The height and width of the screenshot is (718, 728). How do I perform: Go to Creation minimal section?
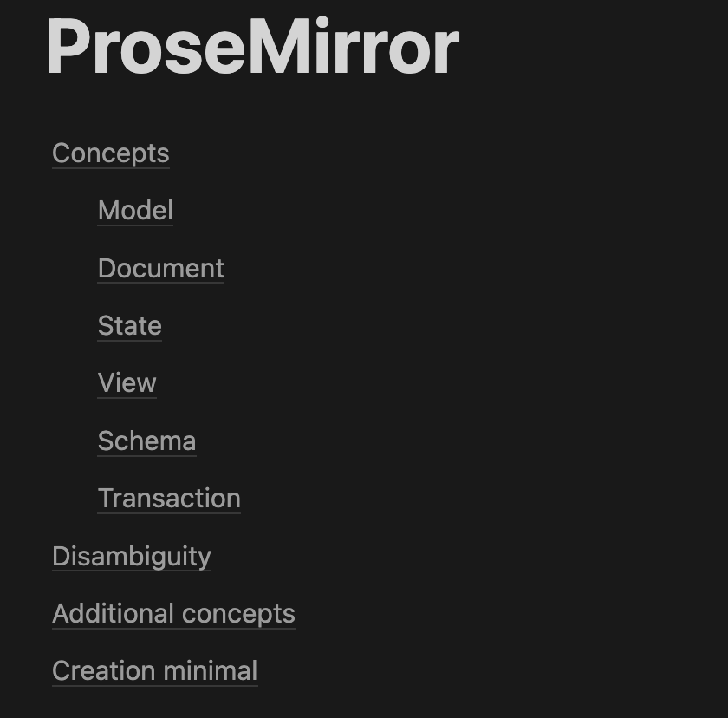coord(154,671)
